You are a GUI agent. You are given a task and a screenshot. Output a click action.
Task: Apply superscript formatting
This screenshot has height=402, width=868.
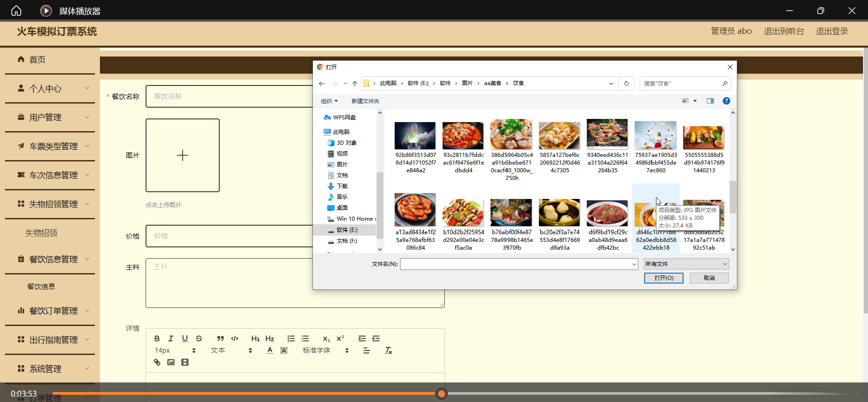point(340,339)
